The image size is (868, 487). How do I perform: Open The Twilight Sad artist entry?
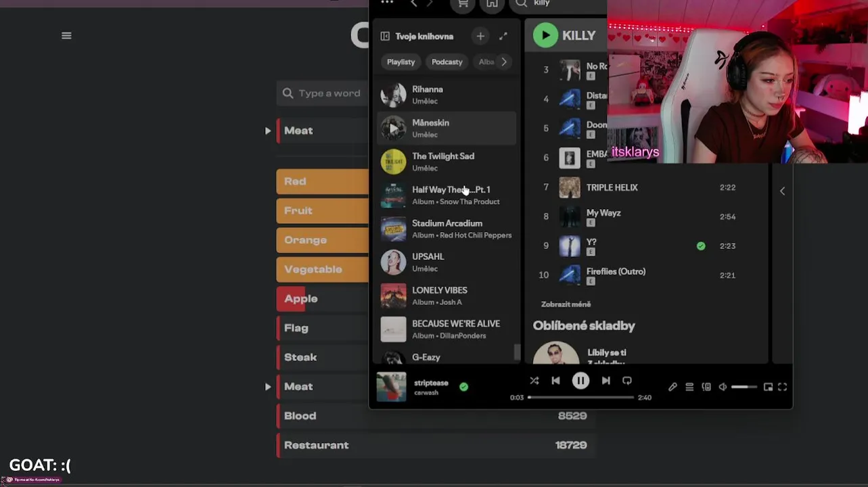coord(447,162)
